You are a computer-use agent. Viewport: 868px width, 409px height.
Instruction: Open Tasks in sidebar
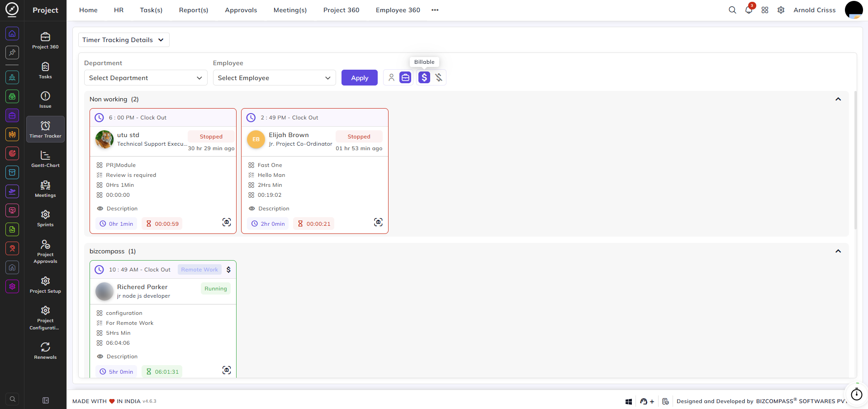click(x=45, y=70)
